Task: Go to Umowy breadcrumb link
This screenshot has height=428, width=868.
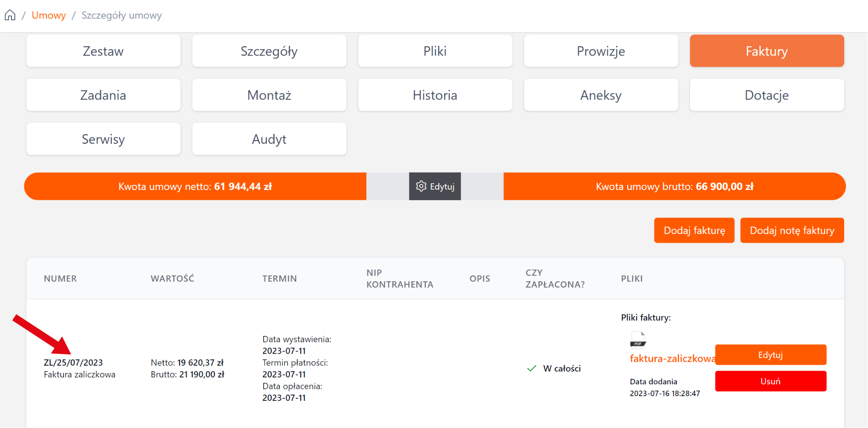Action: (49, 15)
